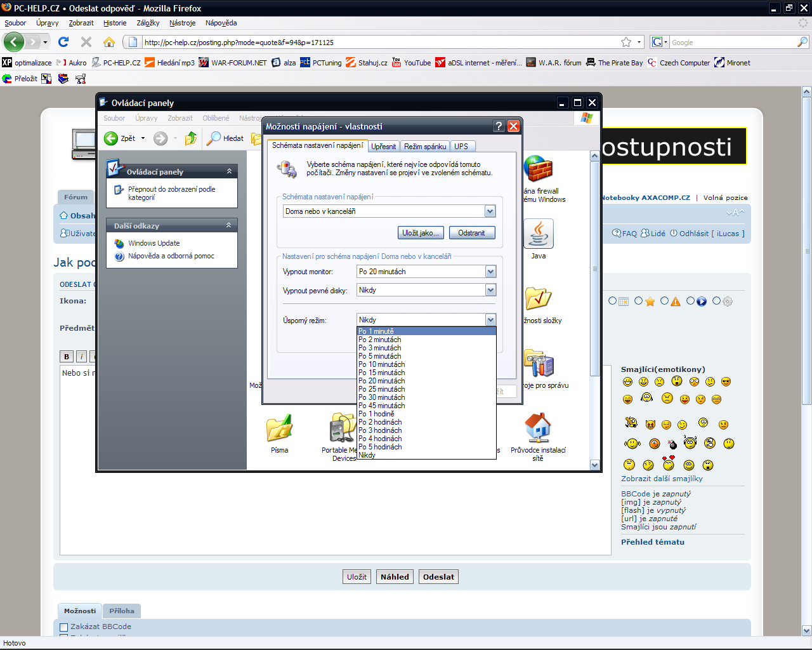Go up one folder in Ovládací panely
812x650 pixels.
coord(190,138)
